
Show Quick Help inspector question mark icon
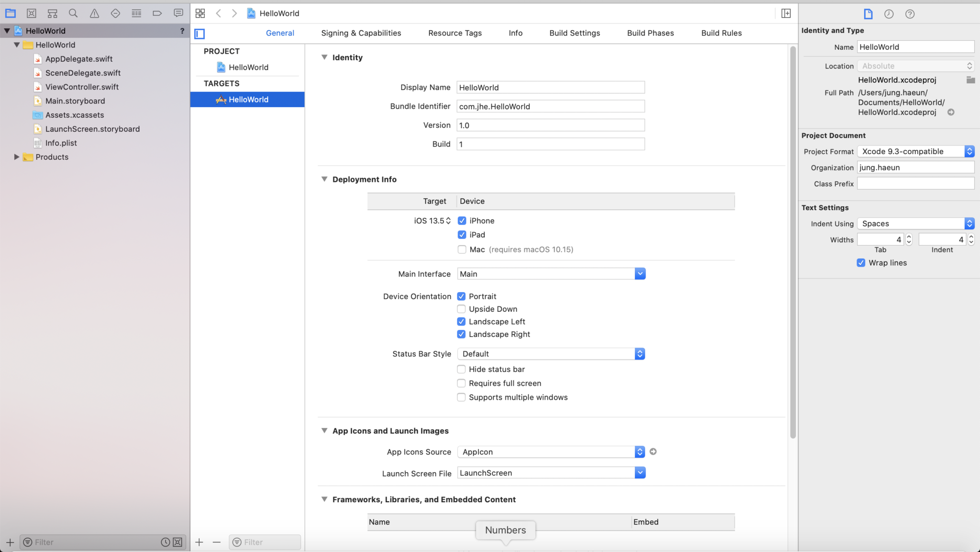point(910,14)
